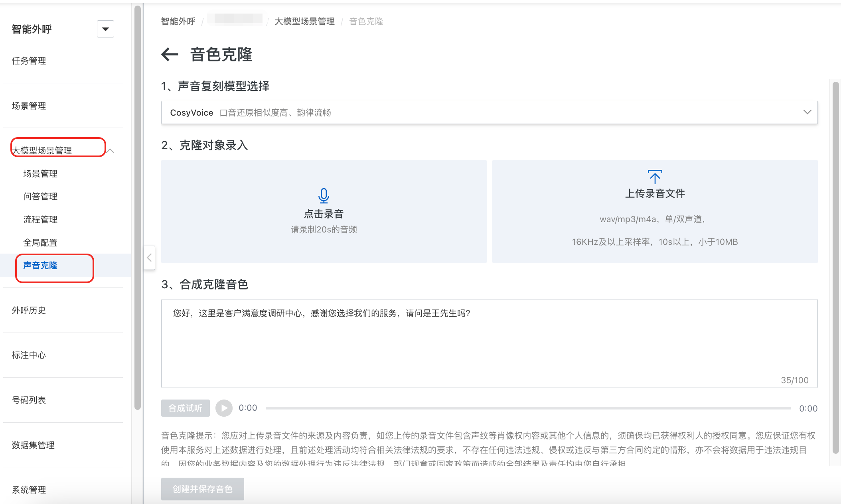Open the 智能外呼 product switcher dropdown arrow
The height and width of the screenshot is (504, 841).
[x=105, y=29]
